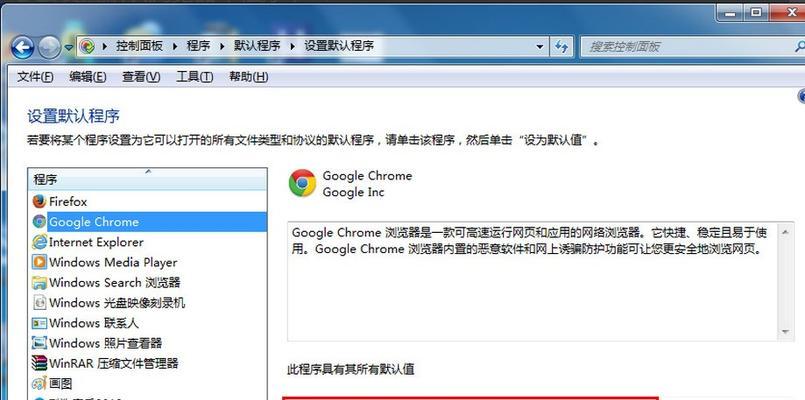The image size is (805, 400).
Task: Select Windows Media Player entry
Action: pos(148,262)
